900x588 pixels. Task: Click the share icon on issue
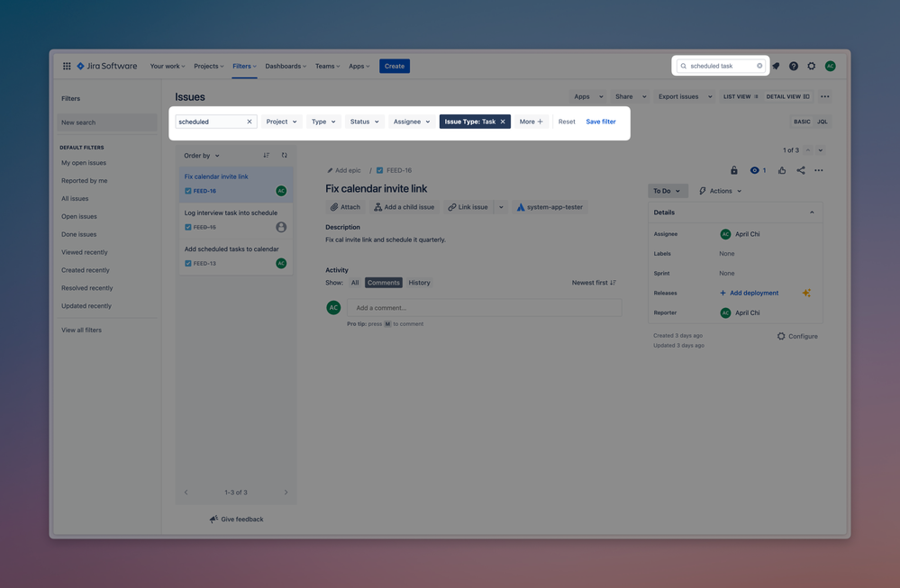pyautogui.click(x=801, y=170)
